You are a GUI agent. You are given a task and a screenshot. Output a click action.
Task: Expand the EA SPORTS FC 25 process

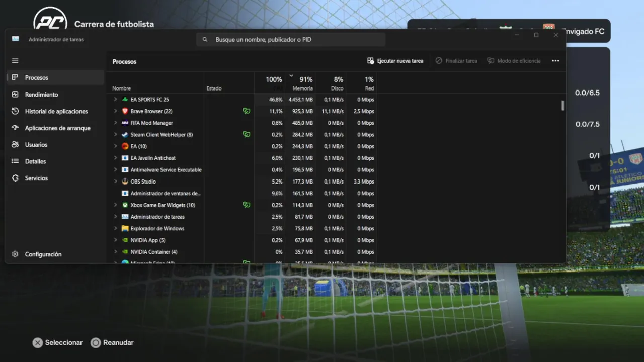[x=115, y=100]
